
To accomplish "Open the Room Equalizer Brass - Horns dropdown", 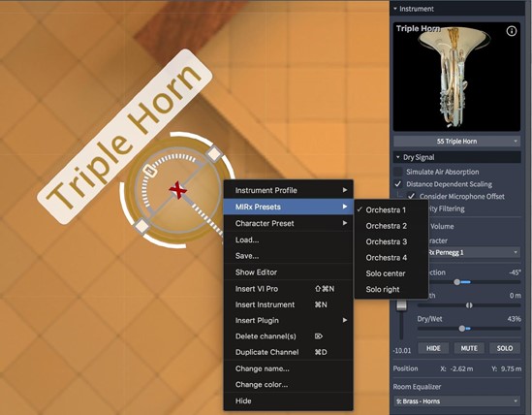I will [456, 401].
